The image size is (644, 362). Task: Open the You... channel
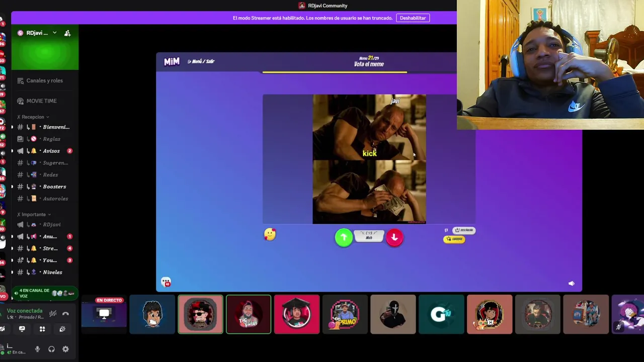point(44,260)
